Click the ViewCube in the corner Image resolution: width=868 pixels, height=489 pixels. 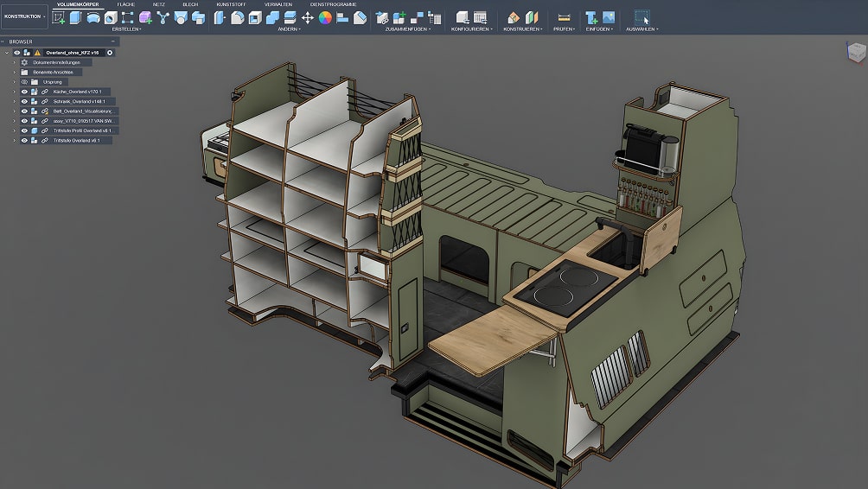[854, 51]
